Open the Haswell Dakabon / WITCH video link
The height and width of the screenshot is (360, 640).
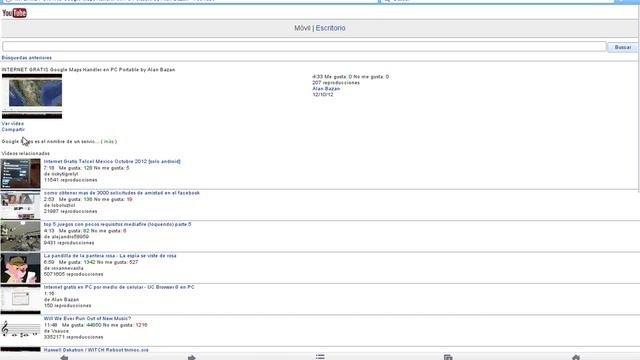[96, 350]
